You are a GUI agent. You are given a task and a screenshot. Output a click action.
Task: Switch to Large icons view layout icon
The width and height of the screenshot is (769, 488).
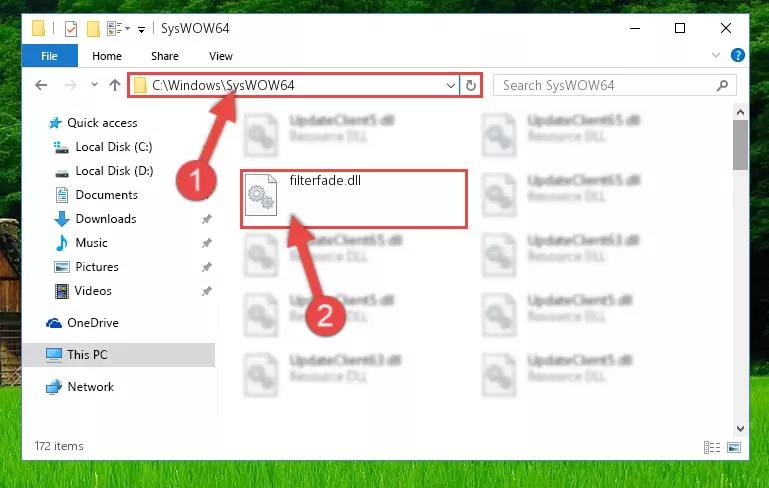(734, 447)
